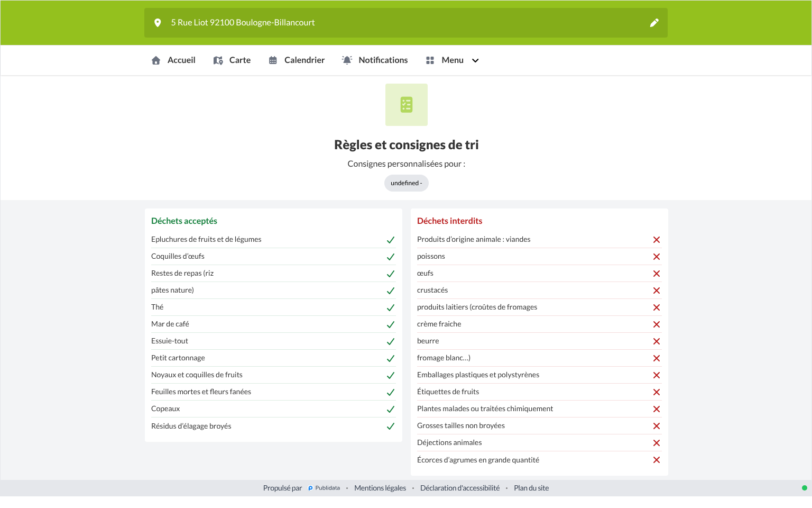
Task: Click red cross next to Écorces d'agrumes
Action: click(x=657, y=460)
